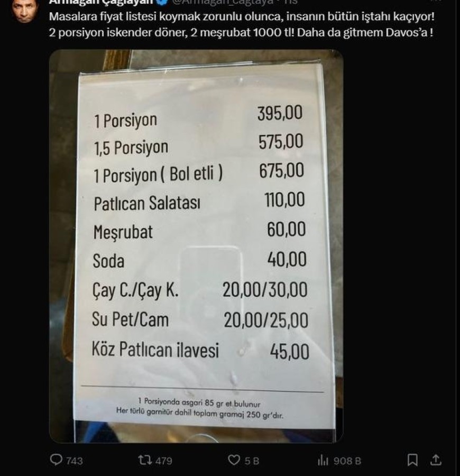Viewport: 460px width, 476px height.
Task: Like the tweet using heart icon
Action: pos(234,460)
